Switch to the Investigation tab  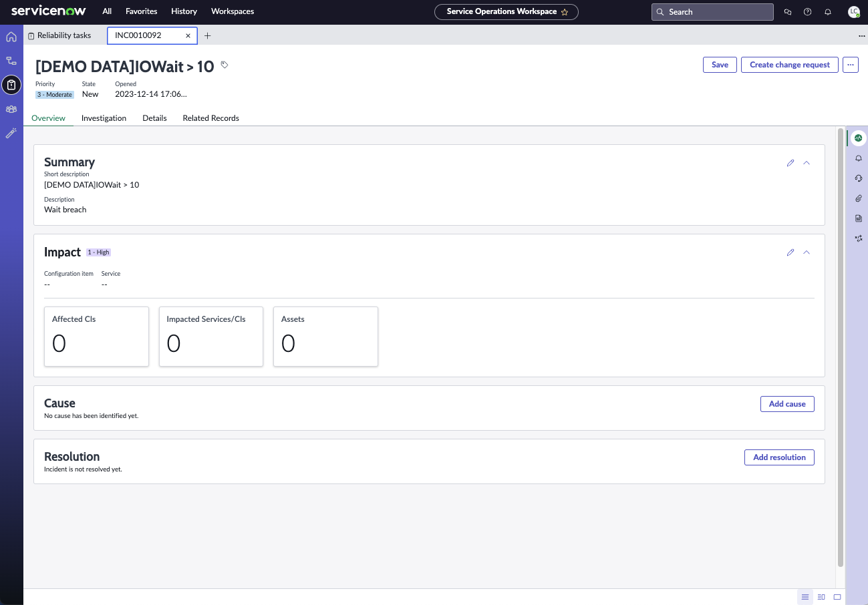[104, 118]
